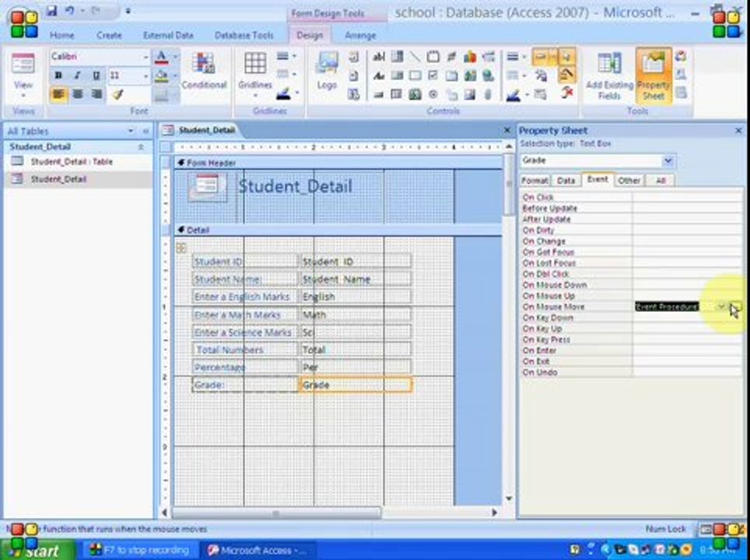Open the Office button menu
The height and width of the screenshot is (560, 750).
pos(24,24)
